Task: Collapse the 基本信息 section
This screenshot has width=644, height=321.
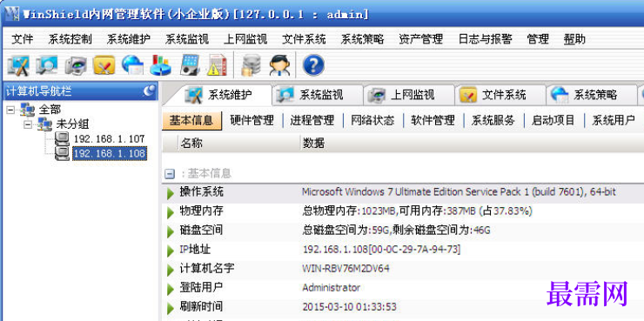Action: coord(170,174)
